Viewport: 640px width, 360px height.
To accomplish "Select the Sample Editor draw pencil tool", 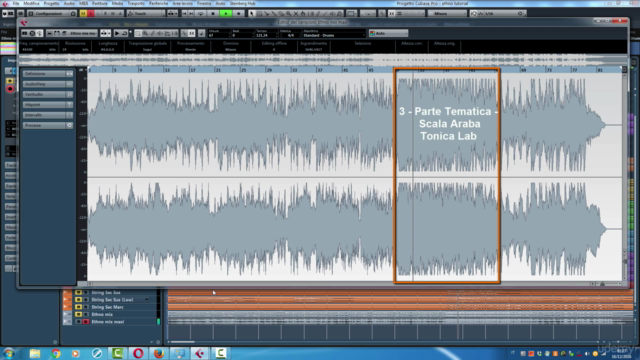I will coord(153,33).
